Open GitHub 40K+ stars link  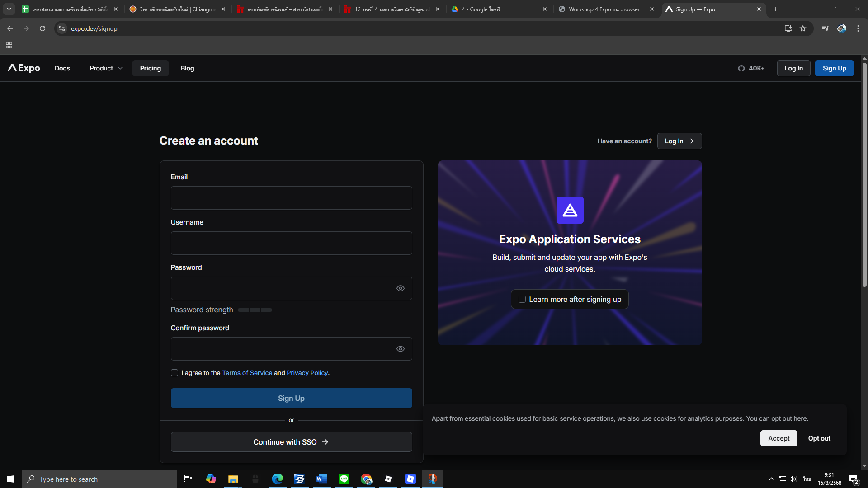[x=751, y=68]
